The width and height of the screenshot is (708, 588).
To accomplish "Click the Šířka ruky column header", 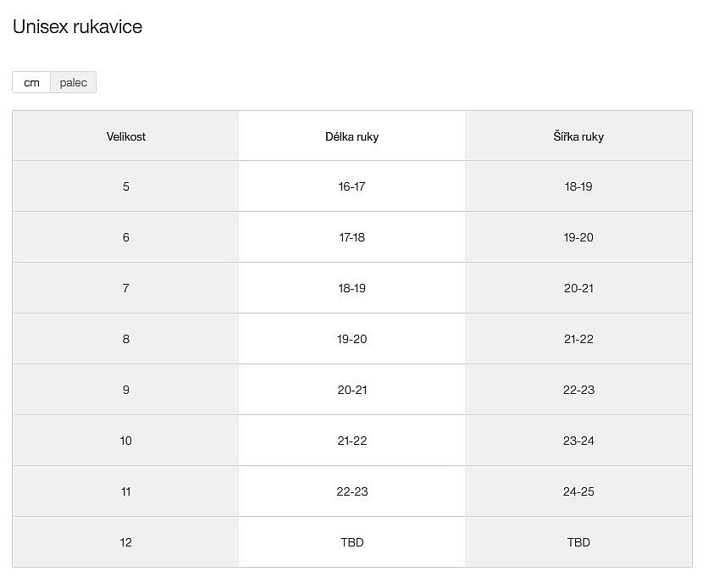I will coord(578,136).
